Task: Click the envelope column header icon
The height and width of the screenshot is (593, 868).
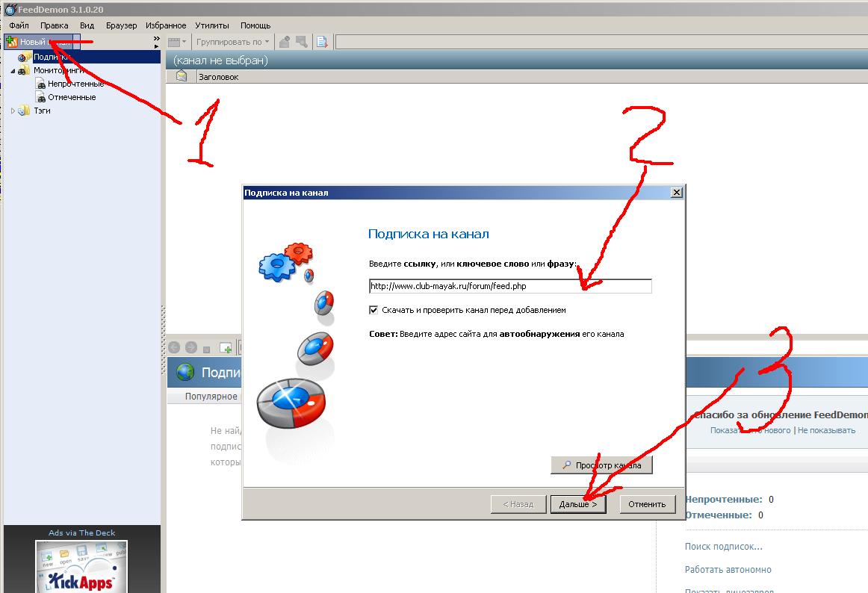Action: coord(182,76)
